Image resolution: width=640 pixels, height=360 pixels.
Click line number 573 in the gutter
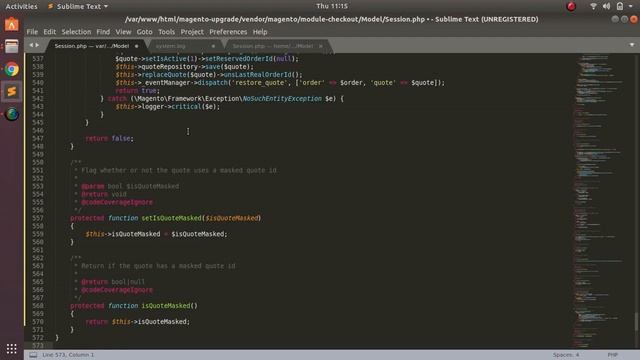[x=38, y=345]
